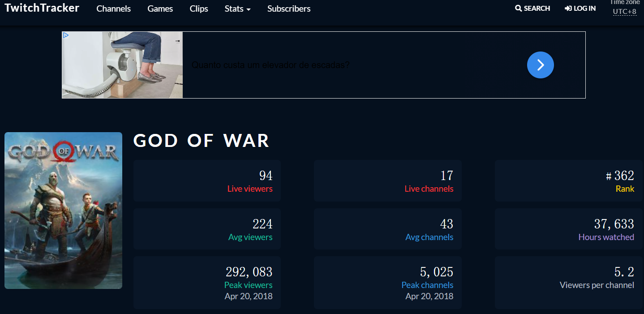Expand the Stats dropdown menu

237,9
